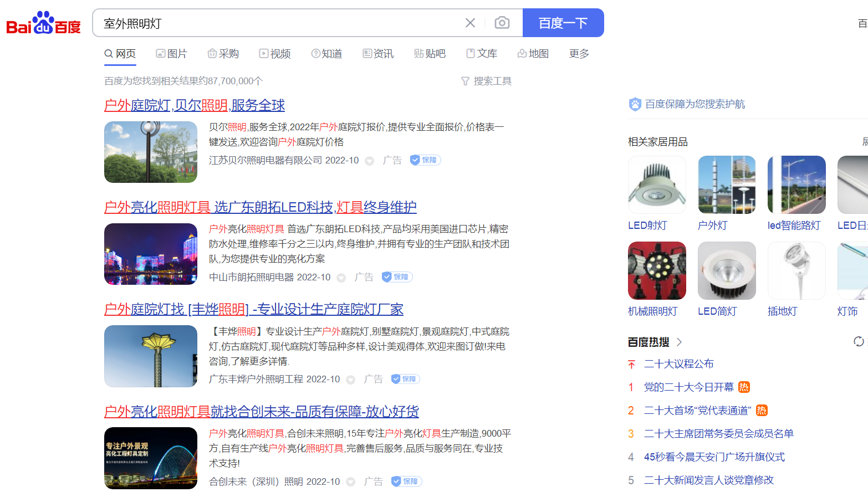Expand dropdown arrow beside 中山市朗拓照明电器

[341, 278]
